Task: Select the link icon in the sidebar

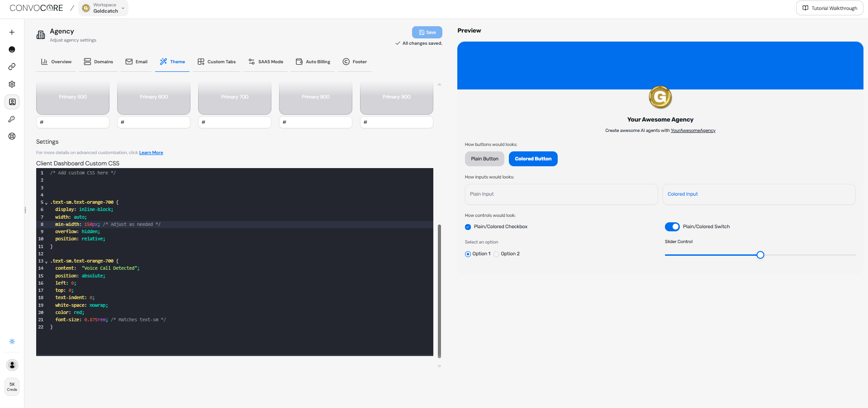Action: coord(12,66)
